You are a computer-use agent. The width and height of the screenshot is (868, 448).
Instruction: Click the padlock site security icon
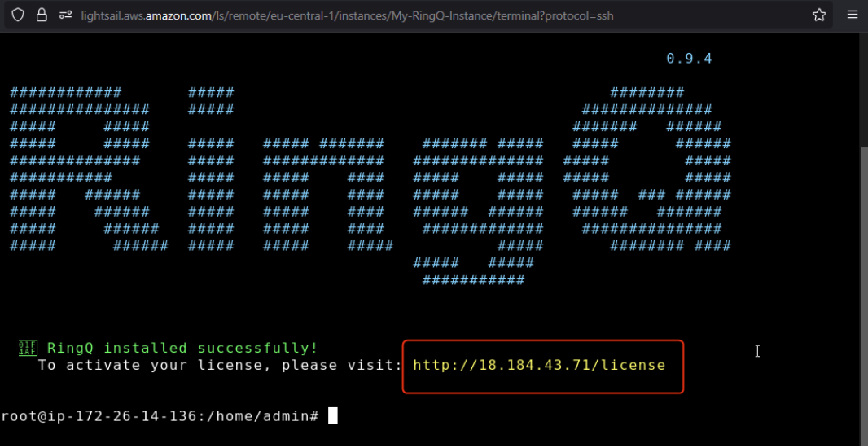[42, 15]
